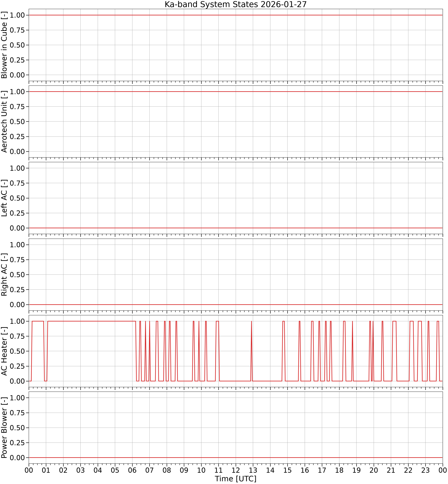Click the Left AC axis label
448x484 pixels.
[4, 198]
